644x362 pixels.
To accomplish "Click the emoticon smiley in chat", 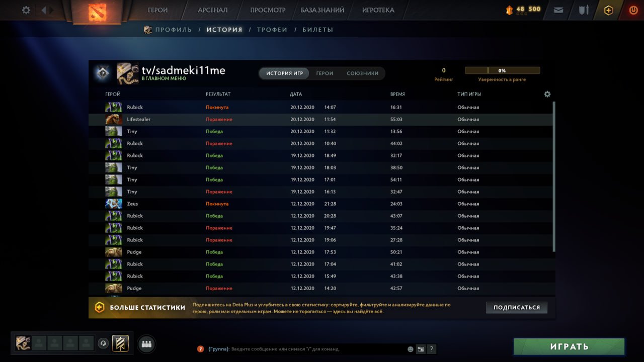I will click(x=411, y=349).
